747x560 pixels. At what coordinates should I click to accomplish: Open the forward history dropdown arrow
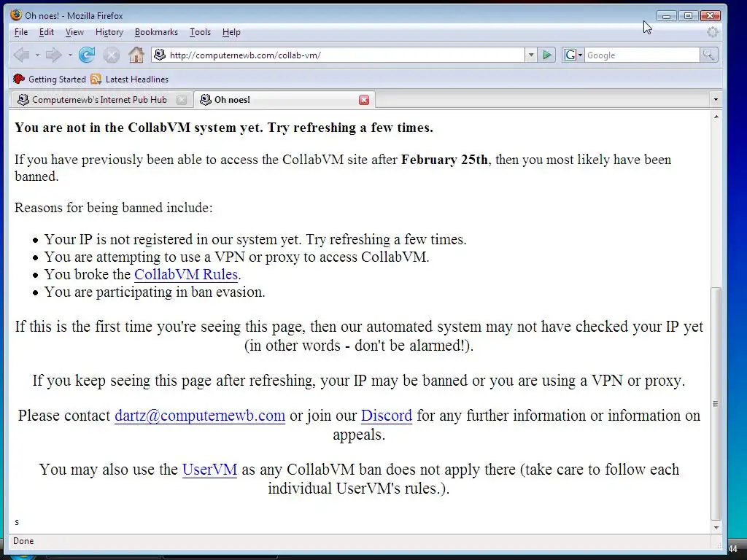click(x=70, y=55)
